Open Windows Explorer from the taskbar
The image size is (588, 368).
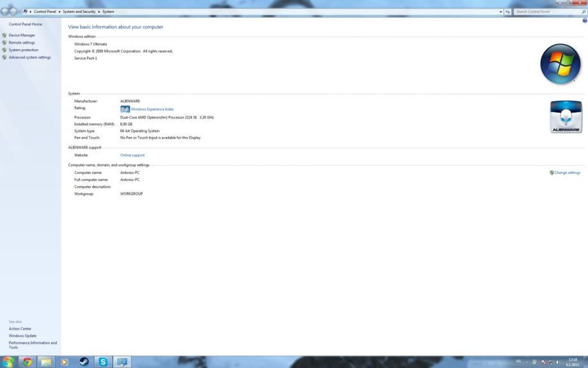(46, 362)
